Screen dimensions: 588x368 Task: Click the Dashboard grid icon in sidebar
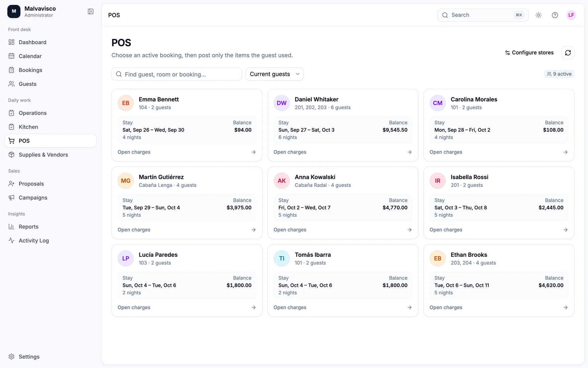click(x=11, y=42)
